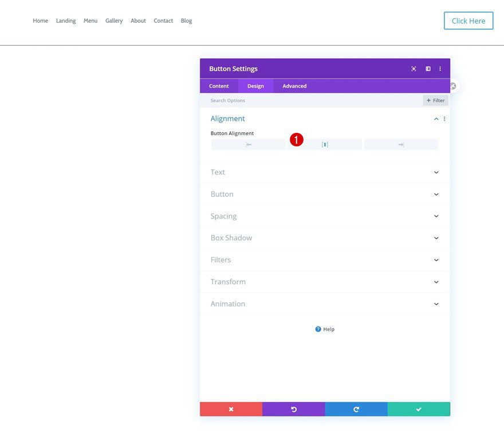Open the Button Settings three-dot options menu

(x=440, y=68)
